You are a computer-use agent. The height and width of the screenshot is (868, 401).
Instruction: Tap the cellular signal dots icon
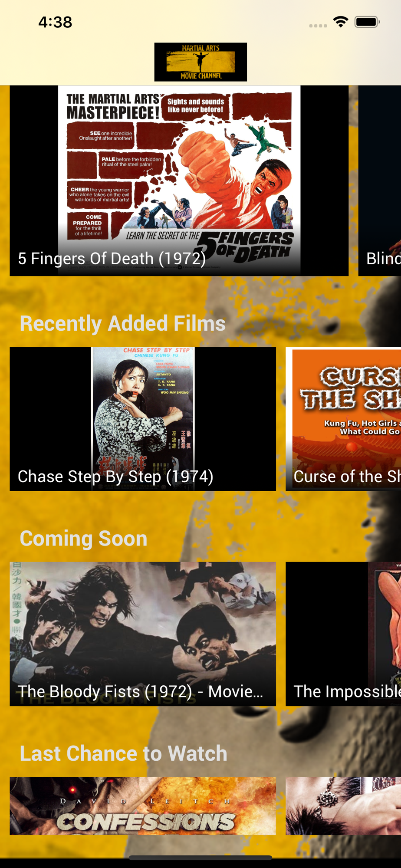[x=318, y=26]
